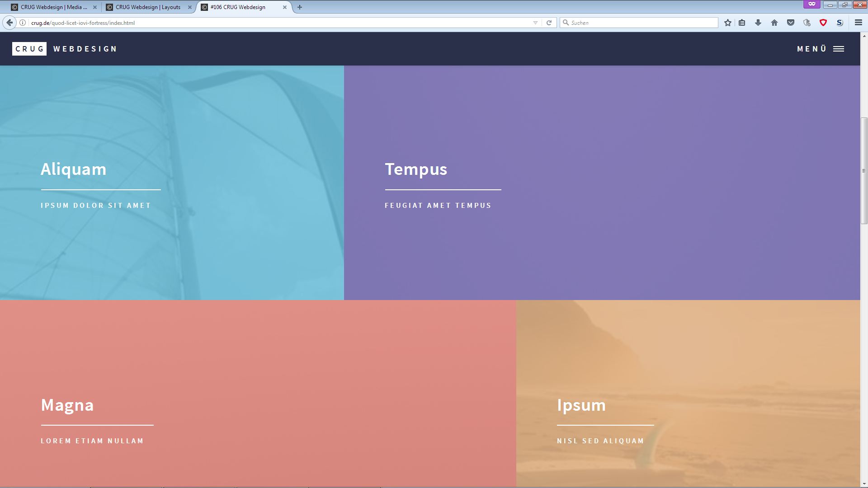This screenshot has height=488, width=868.
Task: Open the Tempus tile heading
Action: (416, 169)
